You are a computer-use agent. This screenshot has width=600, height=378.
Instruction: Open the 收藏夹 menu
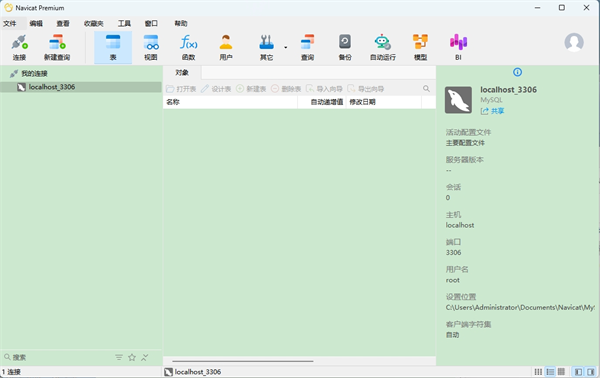click(x=94, y=23)
